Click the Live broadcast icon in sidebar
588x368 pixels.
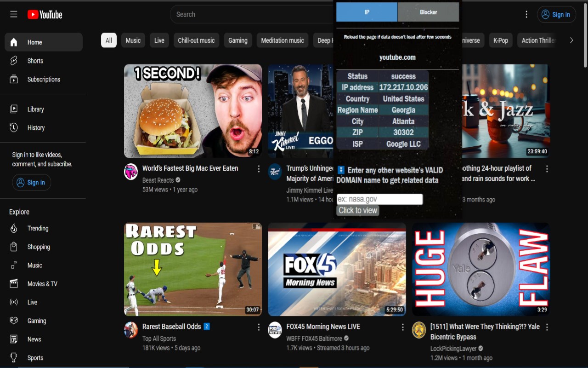tap(14, 302)
